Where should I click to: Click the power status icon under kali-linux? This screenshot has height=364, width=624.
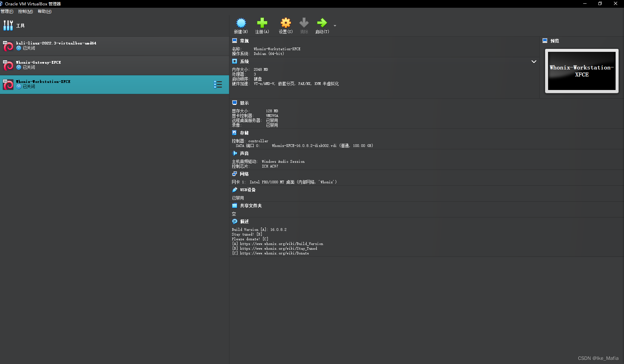coord(19,48)
